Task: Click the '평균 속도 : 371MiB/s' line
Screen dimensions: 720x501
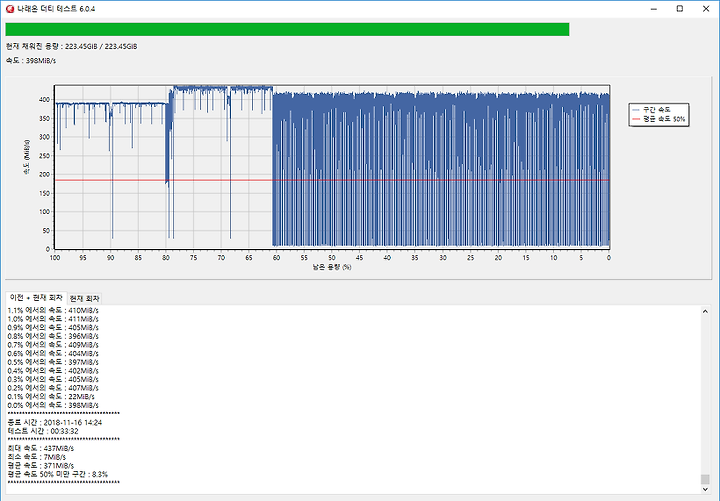Action: click(40, 466)
